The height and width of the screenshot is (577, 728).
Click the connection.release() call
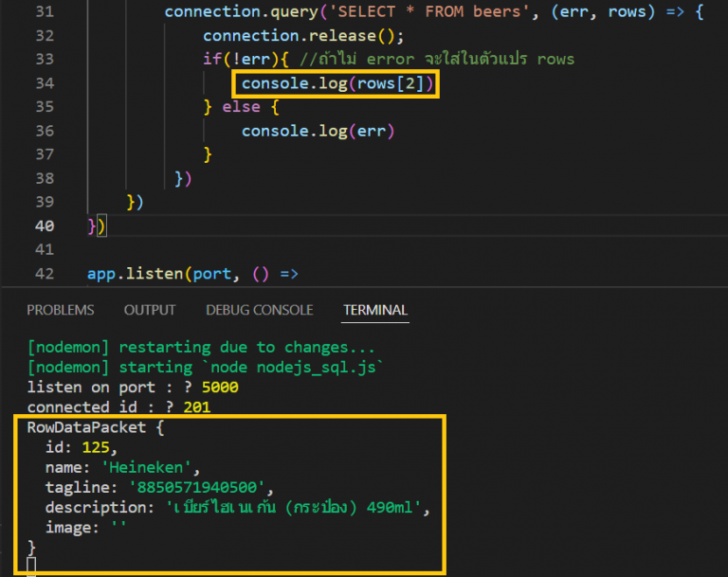(303, 36)
